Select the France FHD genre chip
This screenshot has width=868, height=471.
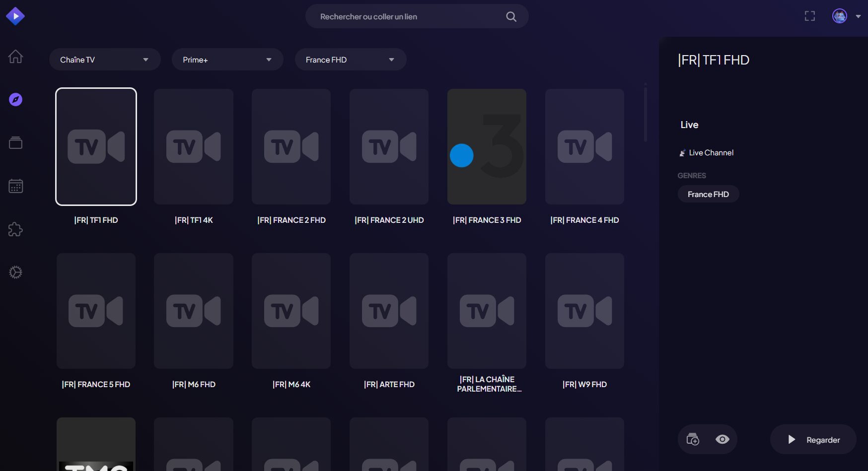tap(708, 194)
